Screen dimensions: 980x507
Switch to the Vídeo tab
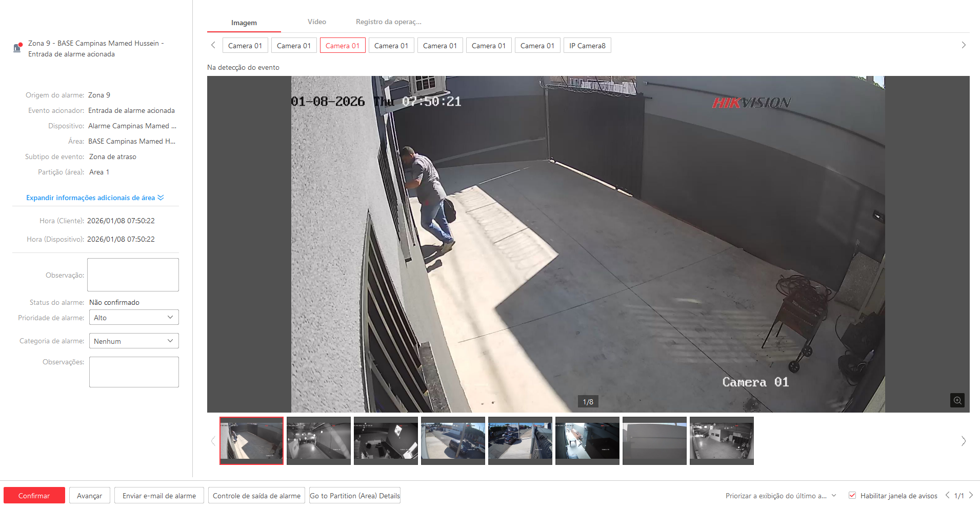(316, 22)
